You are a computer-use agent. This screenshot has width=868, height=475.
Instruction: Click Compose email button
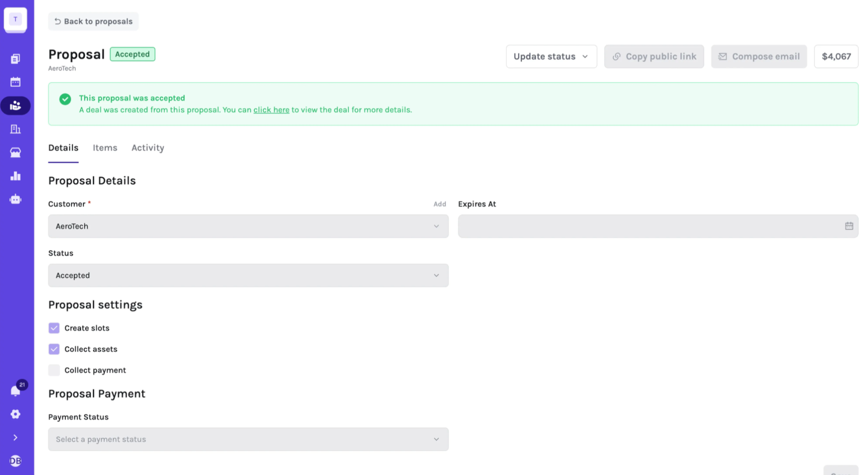pos(758,56)
